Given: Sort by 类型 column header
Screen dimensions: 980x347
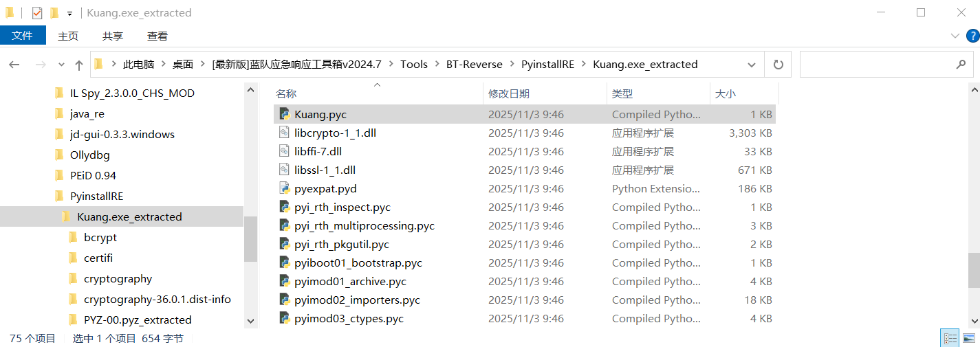Looking at the screenshot, I should pyautogui.click(x=622, y=93).
